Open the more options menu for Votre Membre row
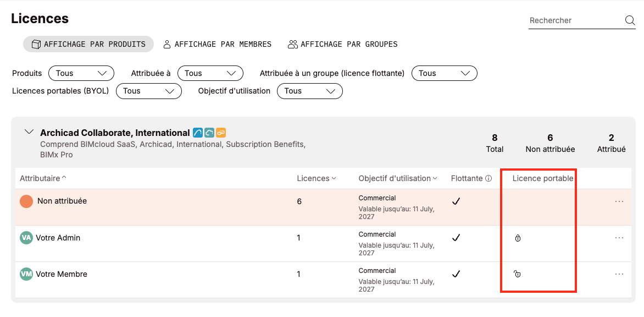This screenshot has width=644, height=317. (x=619, y=274)
